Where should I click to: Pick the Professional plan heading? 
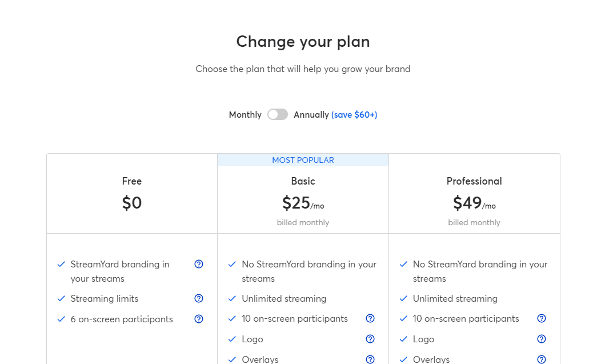point(474,181)
